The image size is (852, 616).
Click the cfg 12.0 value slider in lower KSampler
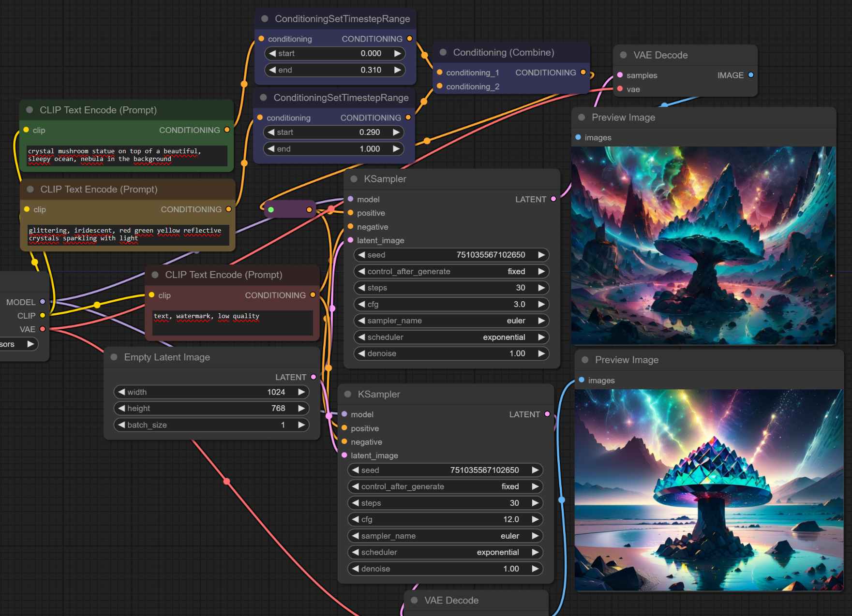coord(445,519)
